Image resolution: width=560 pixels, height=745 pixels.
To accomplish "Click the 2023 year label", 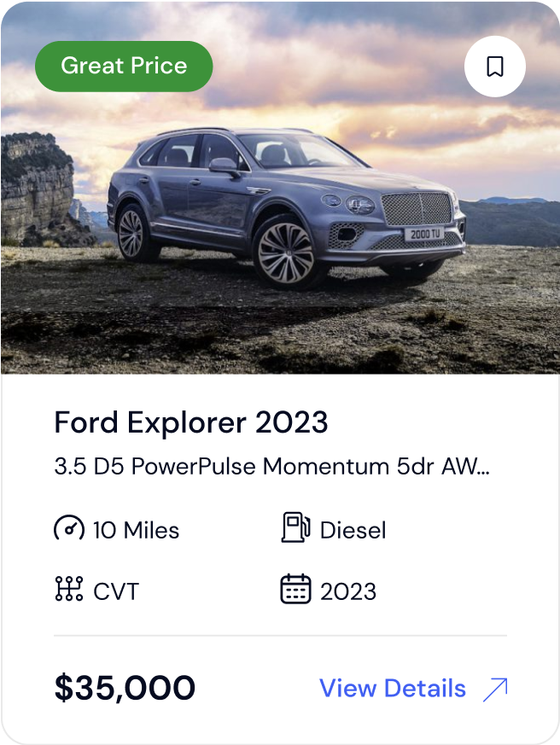I will pyautogui.click(x=348, y=591).
